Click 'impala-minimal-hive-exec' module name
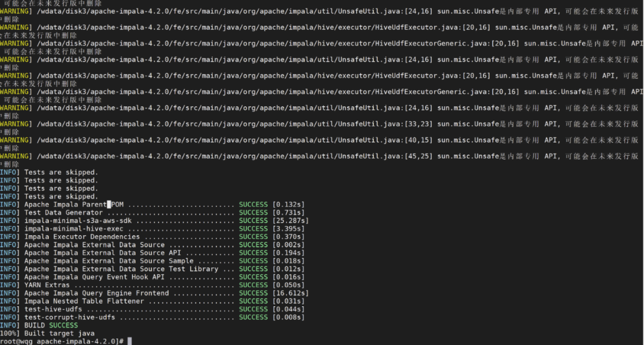The width and height of the screenshot is (644, 345). (73, 229)
